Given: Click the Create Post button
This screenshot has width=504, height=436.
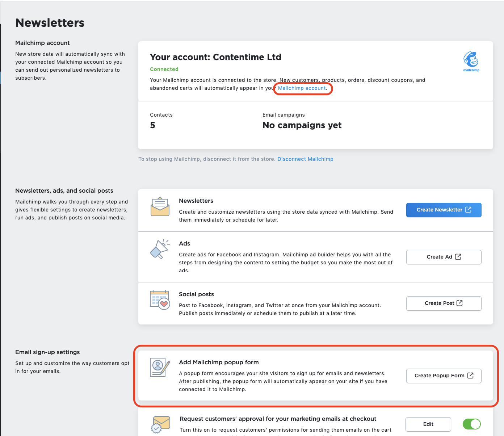Looking at the screenshot, I should tap(444, 303).
